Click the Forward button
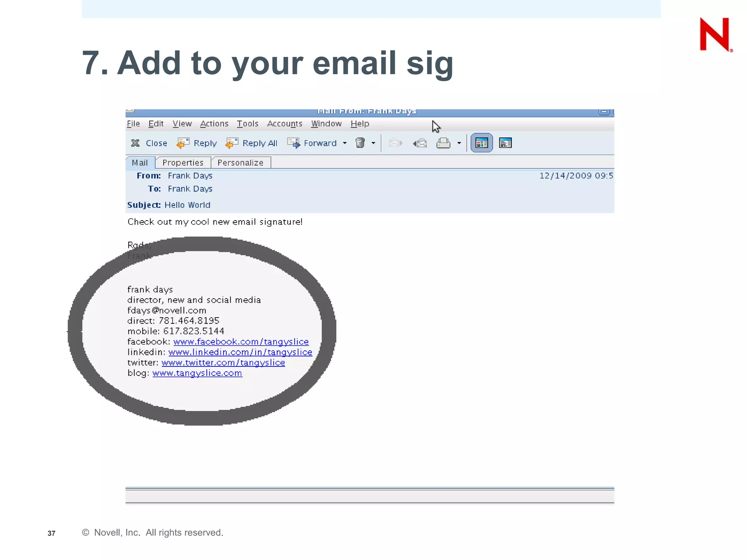 pyautogui.click(x=312, y=143)
